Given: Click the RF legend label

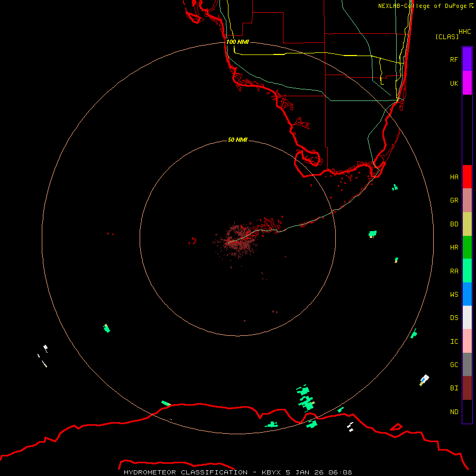Looking at the screenshot, I should [x=454, y=59].
